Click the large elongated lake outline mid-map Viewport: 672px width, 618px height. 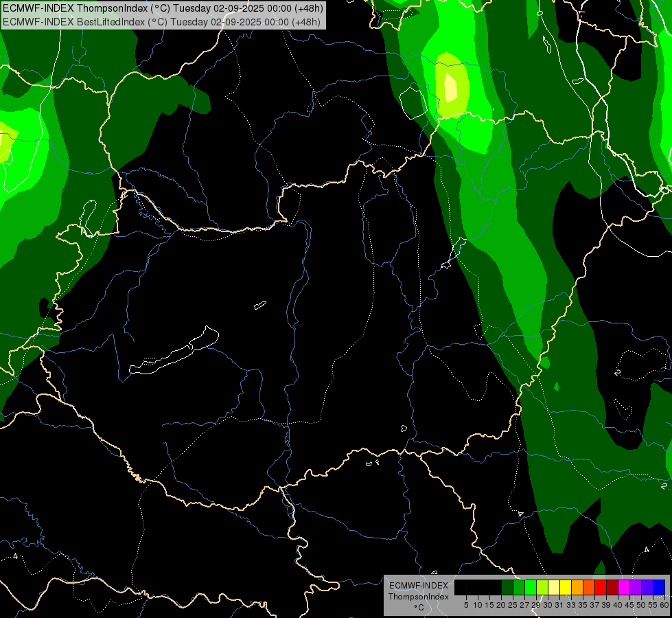(x=174, y=352)
